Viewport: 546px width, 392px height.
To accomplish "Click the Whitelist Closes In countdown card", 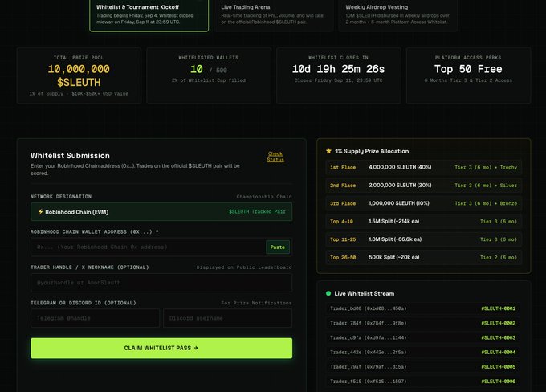I will [339, 76].
